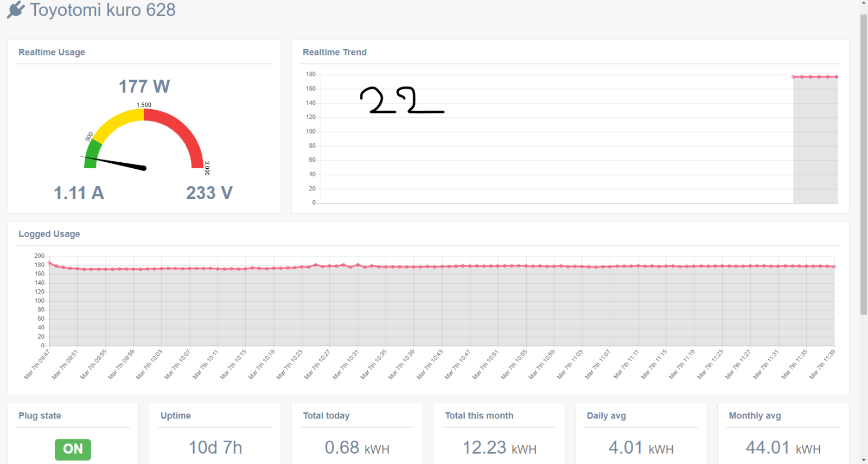This screenshot has height=464, width=868.
Task: Click the 1,500 gauge scale label
Action: click(x=144, y=105)
